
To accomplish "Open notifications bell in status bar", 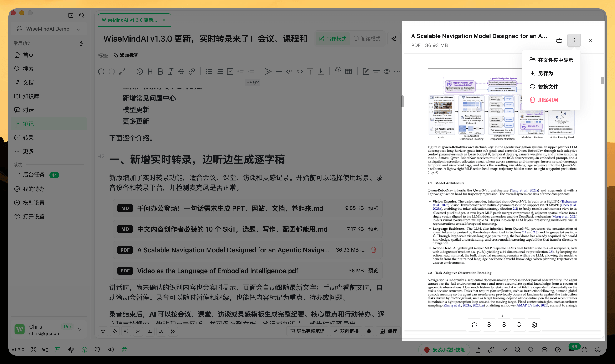I will tap(98, 350).
